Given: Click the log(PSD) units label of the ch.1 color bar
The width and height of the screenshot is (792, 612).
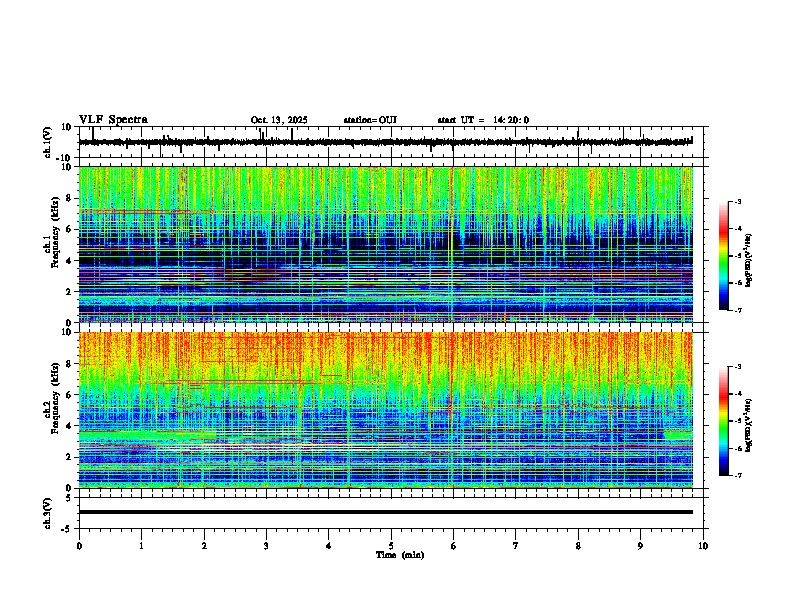Looking at the screenshot, I should (749, 261).
